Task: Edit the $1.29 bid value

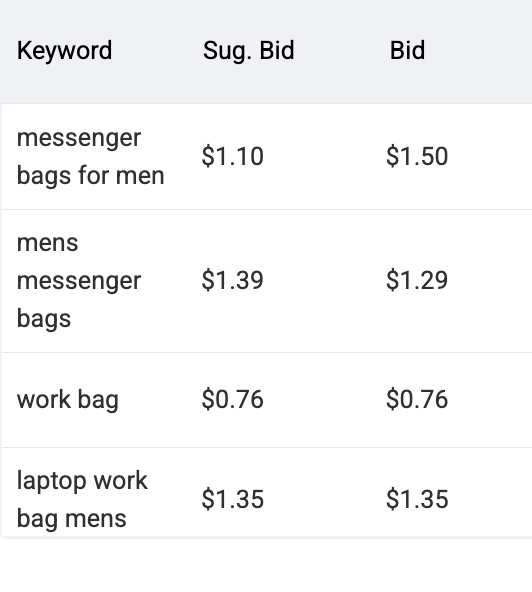Action: 417,280
